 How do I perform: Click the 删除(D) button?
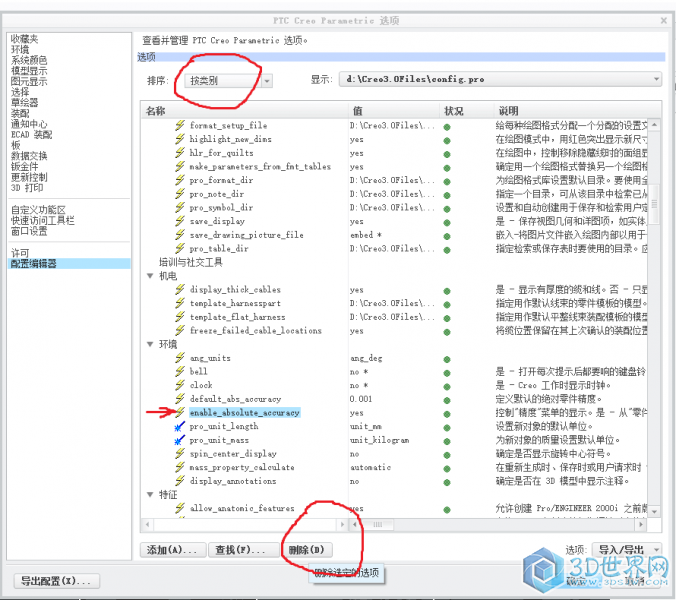click(x=307, y=550)
